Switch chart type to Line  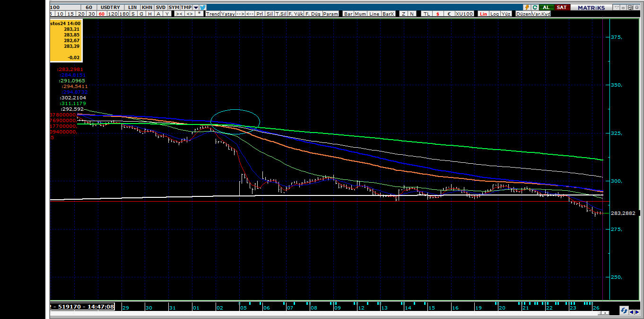(374, 14)
